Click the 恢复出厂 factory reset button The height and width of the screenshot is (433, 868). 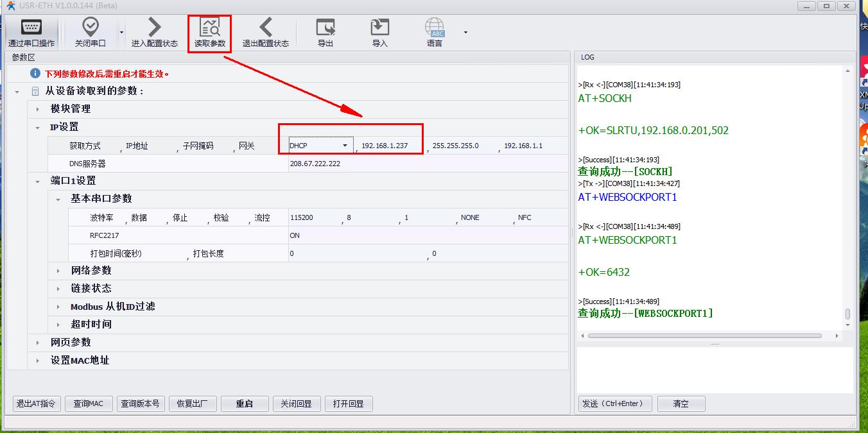coord(192,403)
